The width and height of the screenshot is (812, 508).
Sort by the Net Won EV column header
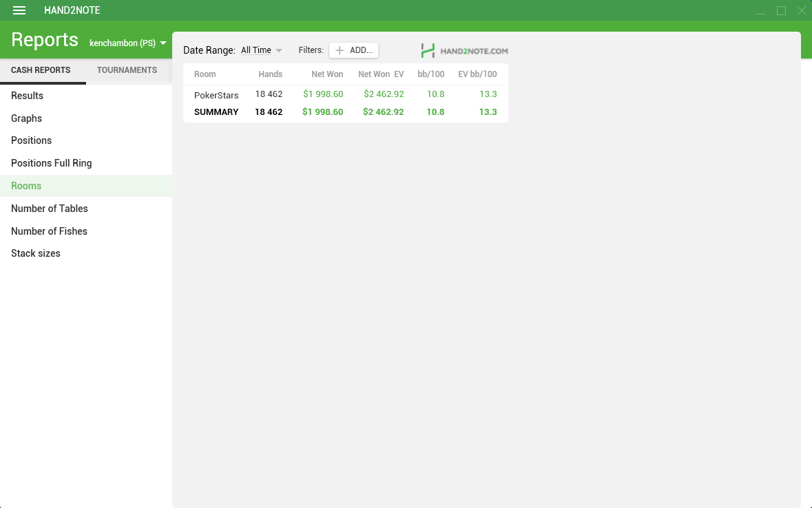tap(381, 74)
